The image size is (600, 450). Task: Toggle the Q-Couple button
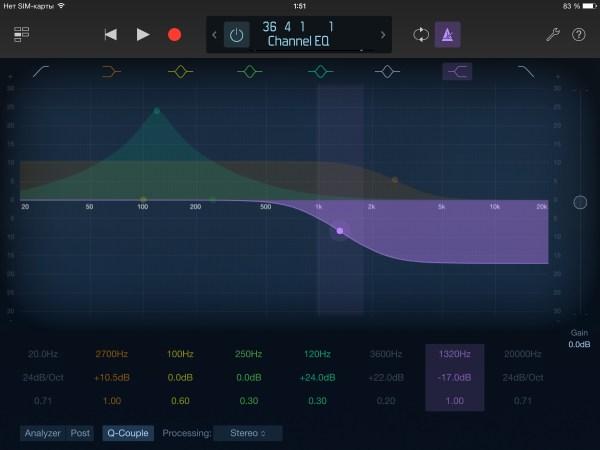coord(128,433)
